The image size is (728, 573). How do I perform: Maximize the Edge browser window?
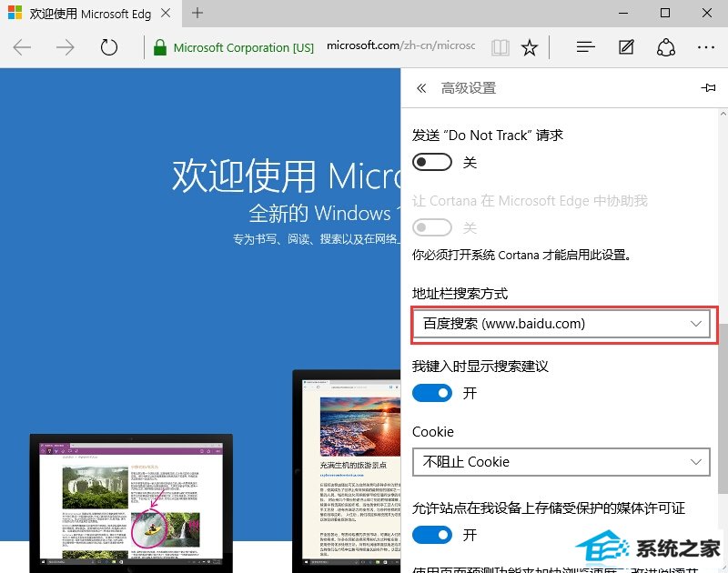pos(665,13)
